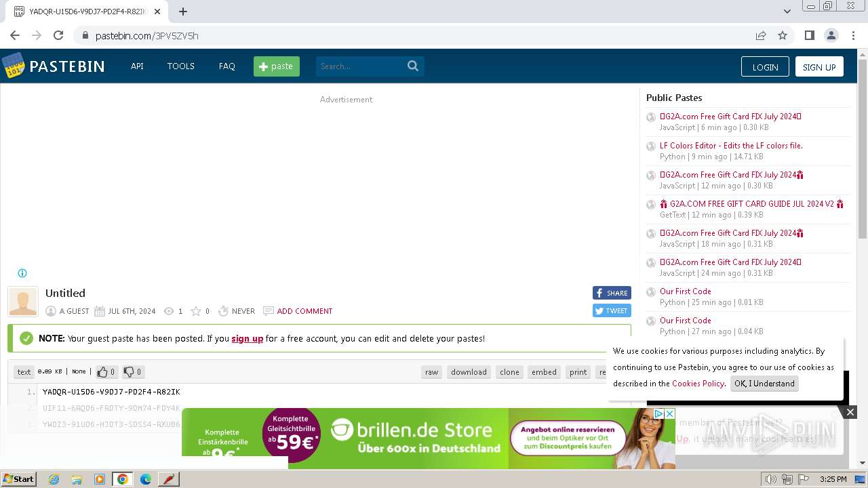Open the Our First Code paste from 27 min ago
Image resolution: width=868 pixels, height=488 pixels.
click(x=686, y=321)
